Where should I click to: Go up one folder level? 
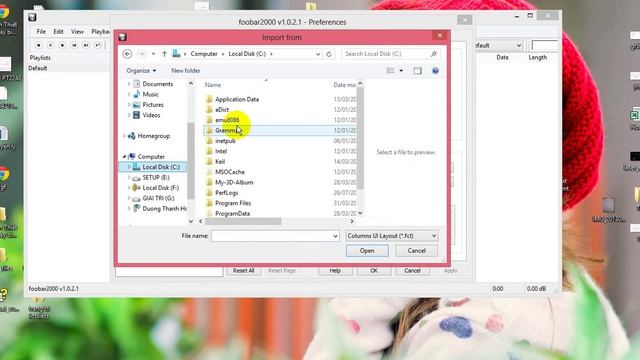[x=164, y=54]
